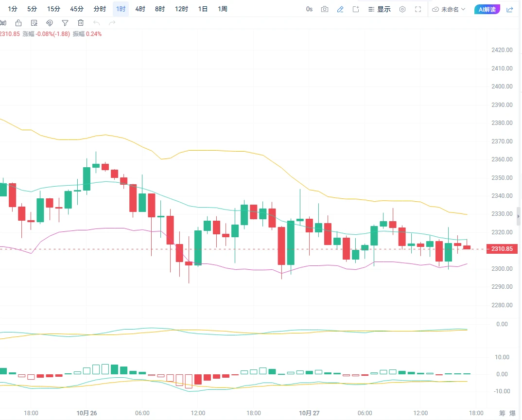The height and width of the screenshot is (420, 522).
Task: Click the 10月 27 date marker
Action: [x=309, y=413]
